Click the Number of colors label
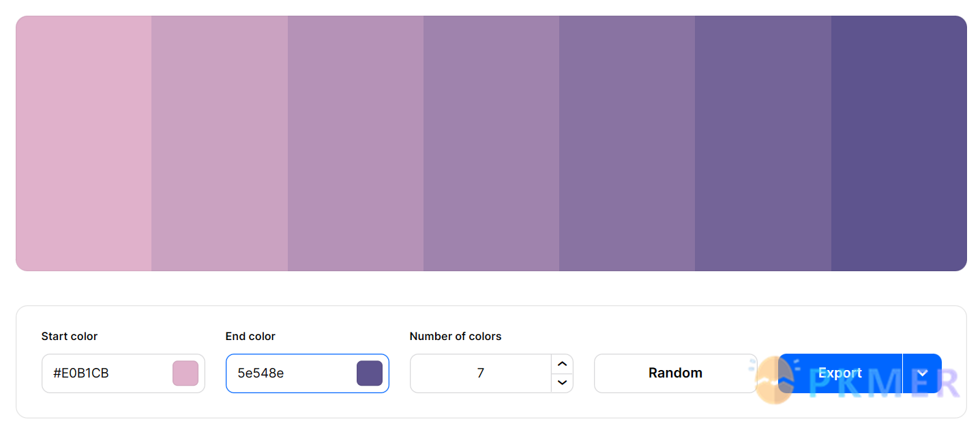The height and width of the screenshot is (430, 980). click(x=456, y=336)
